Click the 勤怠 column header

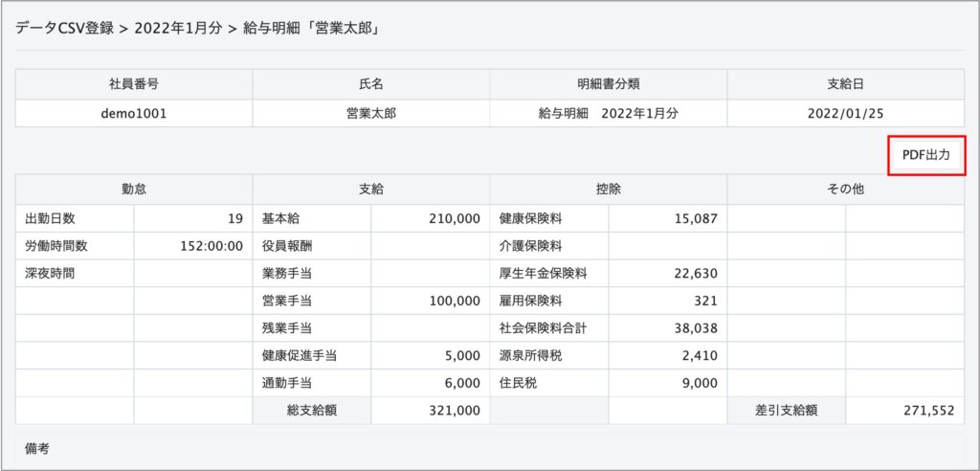click(x=134, y=190)
